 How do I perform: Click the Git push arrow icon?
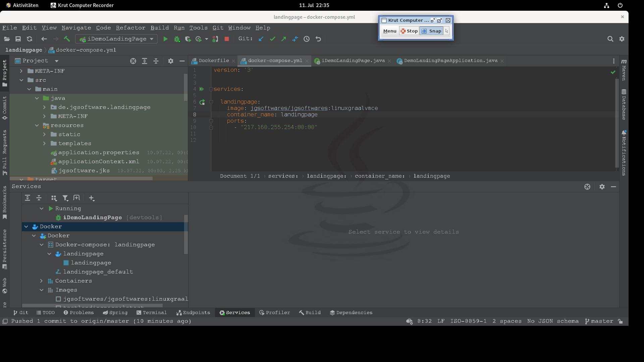pyautogui.click(x=284, y=39)
